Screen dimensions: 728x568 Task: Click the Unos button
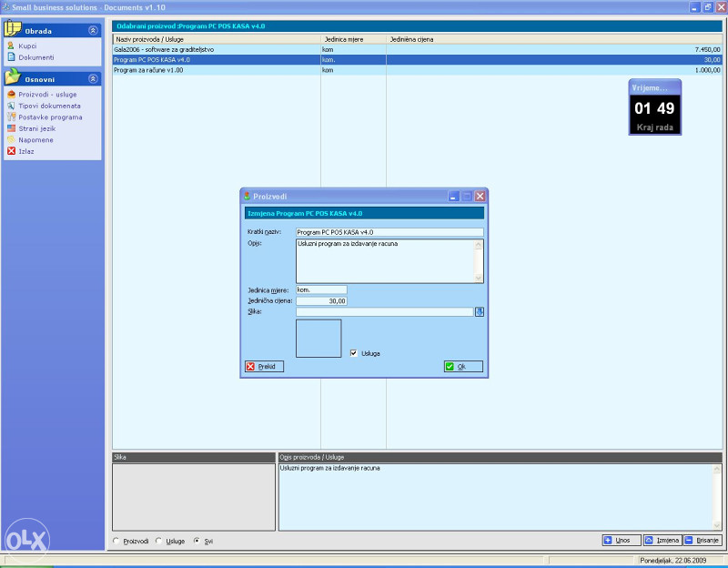click(622, 540)
